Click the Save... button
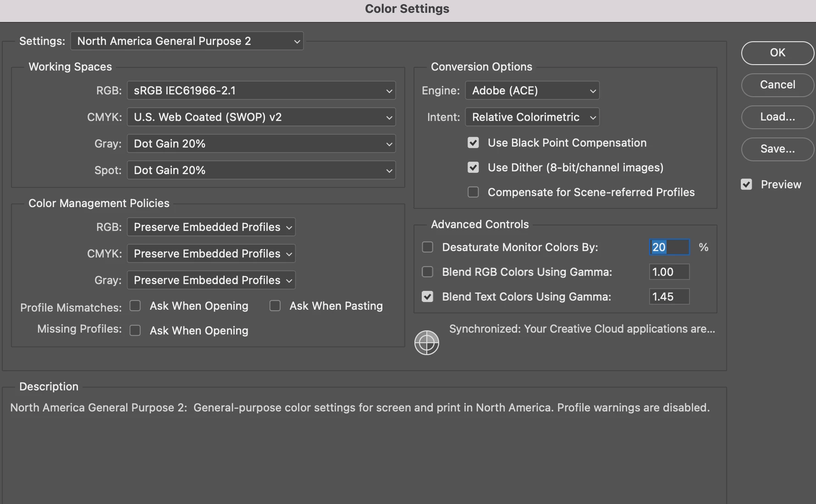Viewport: 816px width, 504px height. [777, 149]
